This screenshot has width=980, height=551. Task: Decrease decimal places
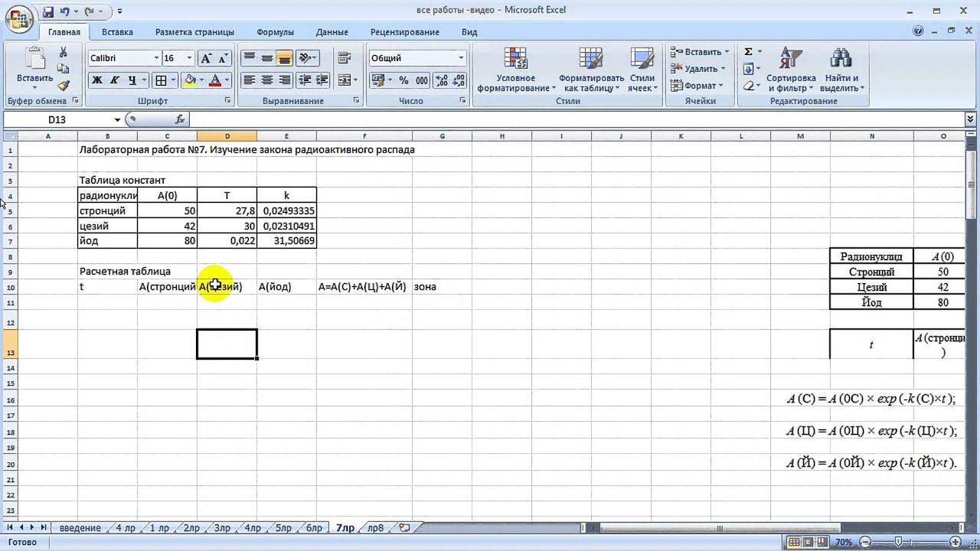(459, 80)
